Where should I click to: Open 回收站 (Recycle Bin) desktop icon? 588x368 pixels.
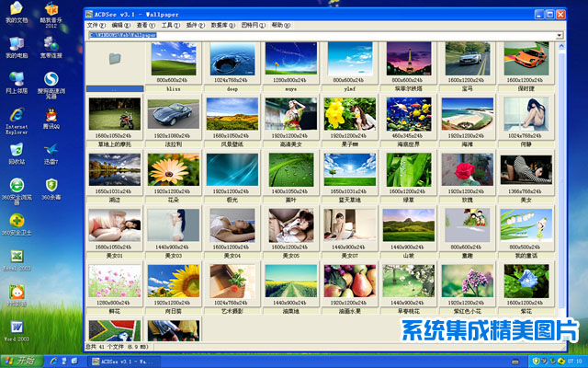coord(17,154)
